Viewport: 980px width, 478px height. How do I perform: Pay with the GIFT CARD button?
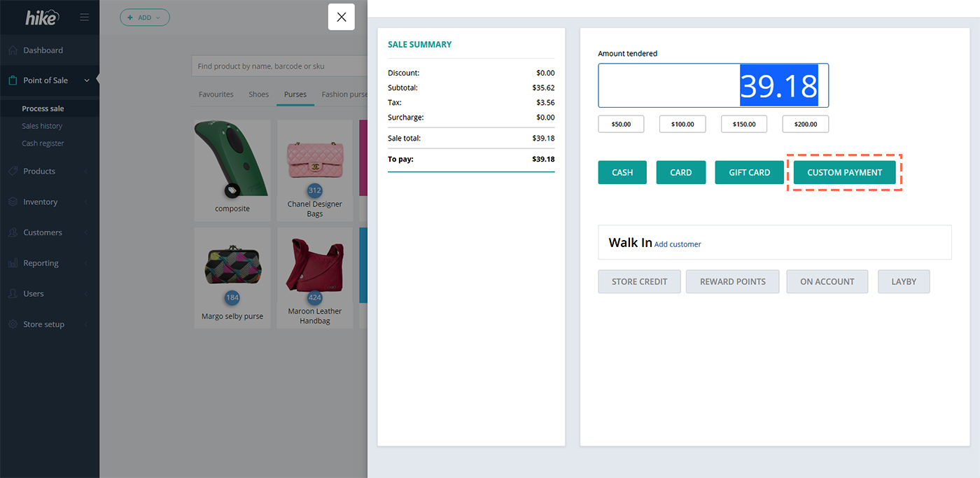point(750,172)
